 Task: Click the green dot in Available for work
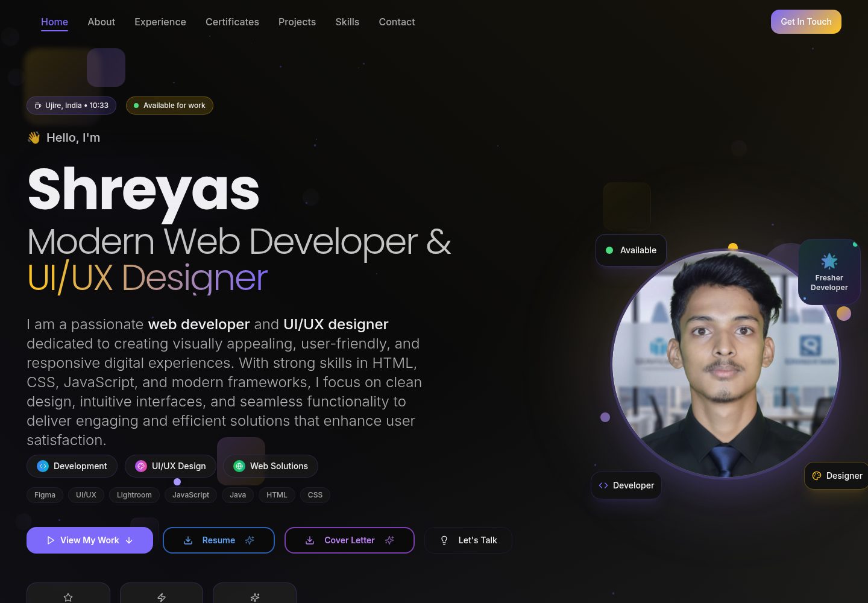(x=136, y=106)
